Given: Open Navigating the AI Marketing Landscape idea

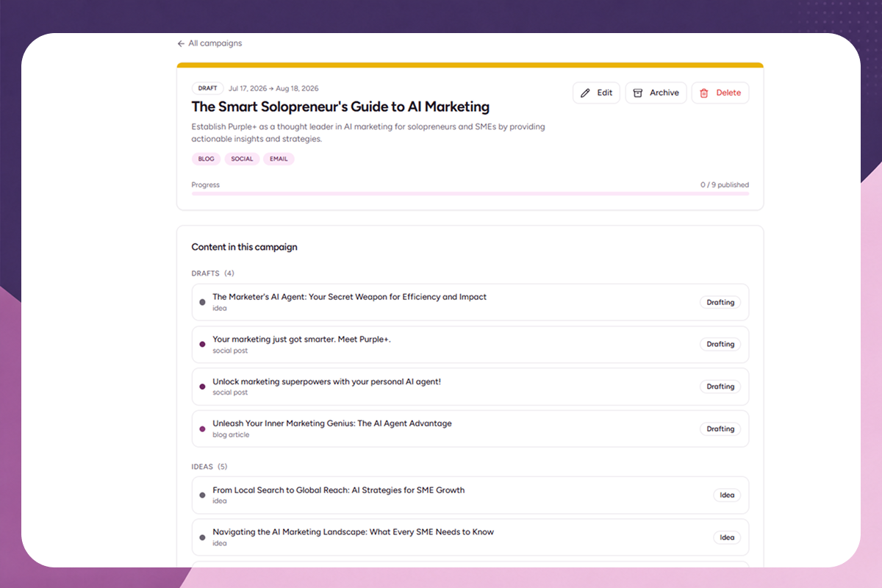Looking at the screenshot, I should [x=470, y=537].
